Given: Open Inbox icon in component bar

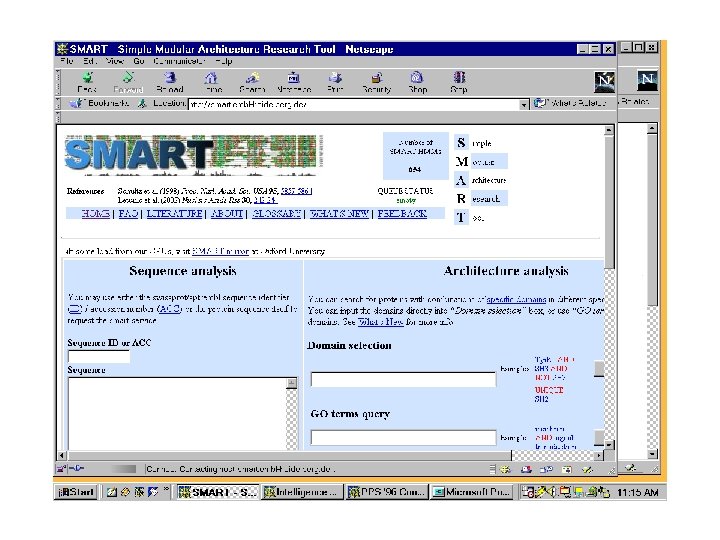Looking at the screenshot, I should (526, 469).
